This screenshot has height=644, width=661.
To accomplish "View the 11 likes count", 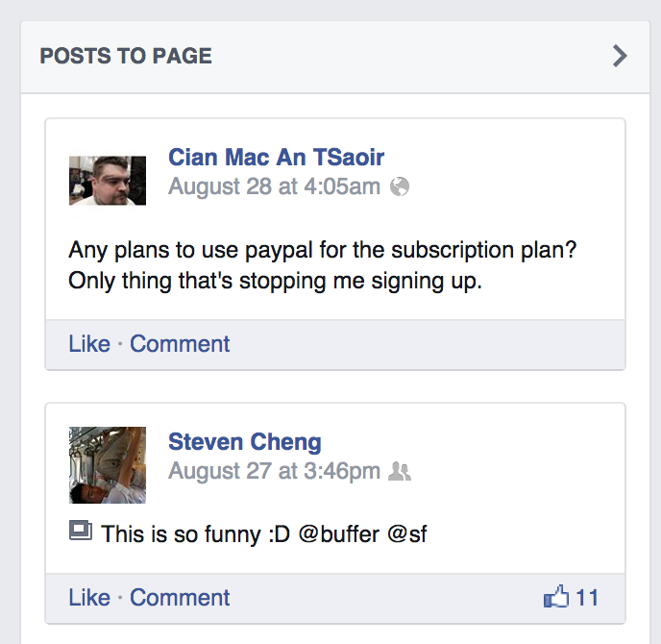I will pos(587,598).
